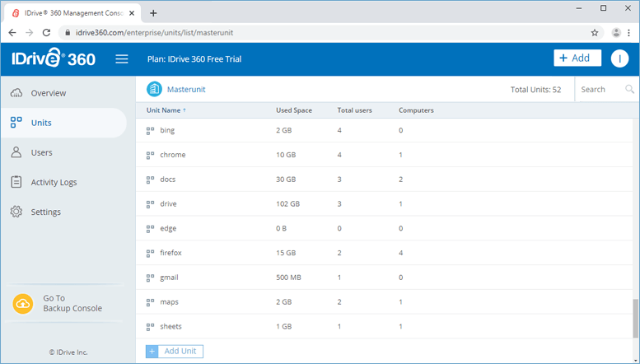Click the unit icon beside gmail
Image resolution: width=640 pixels, height=364 pixels.
pos(150,278)
